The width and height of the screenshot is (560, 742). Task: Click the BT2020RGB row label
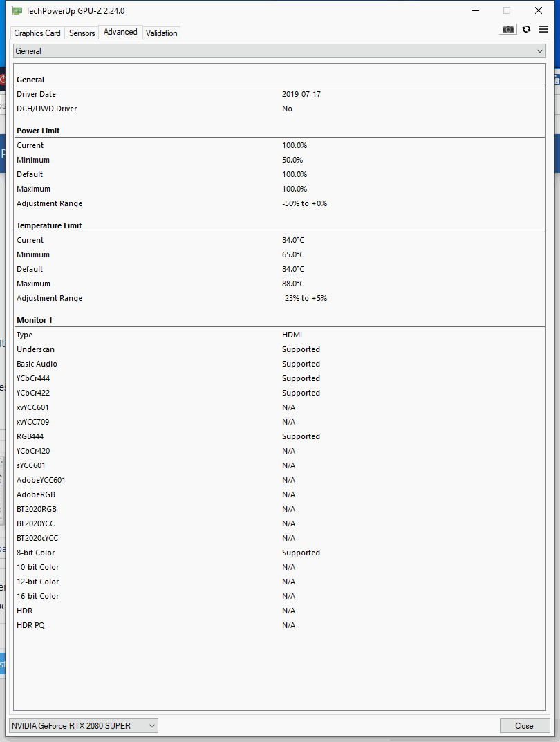click(x=37, y=509)
